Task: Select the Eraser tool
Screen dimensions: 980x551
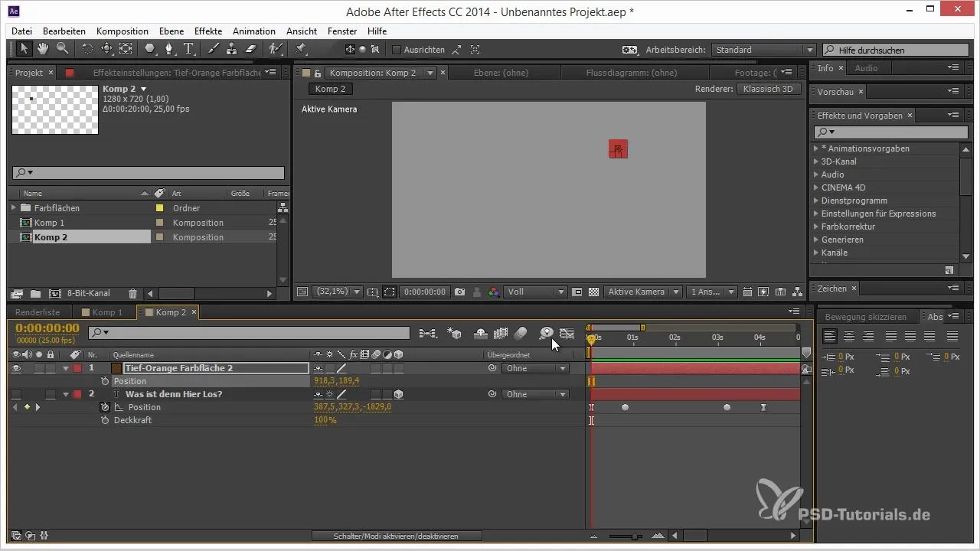Action: 250,49
